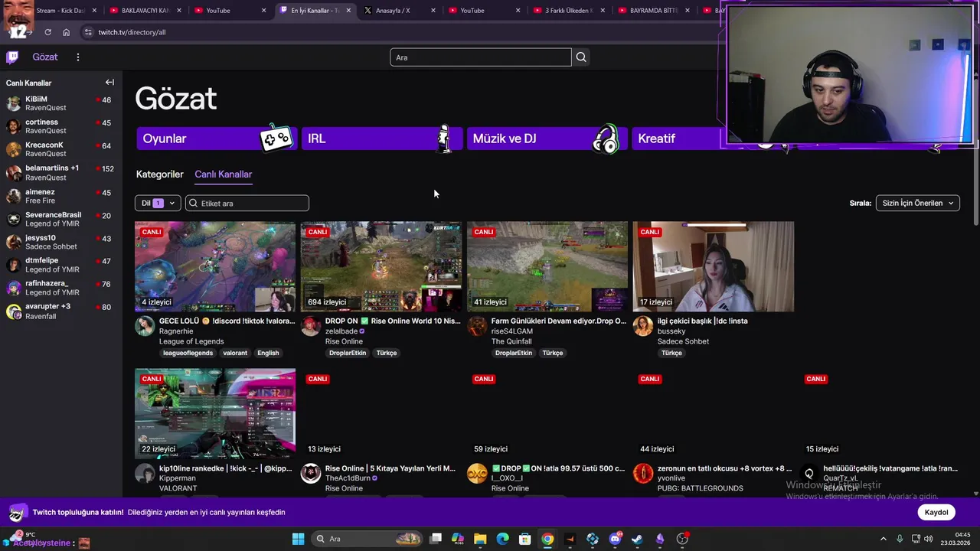980x551 pixels.
Task: Open the Dil language filter dropdown
Action: [x=158, y=203]
